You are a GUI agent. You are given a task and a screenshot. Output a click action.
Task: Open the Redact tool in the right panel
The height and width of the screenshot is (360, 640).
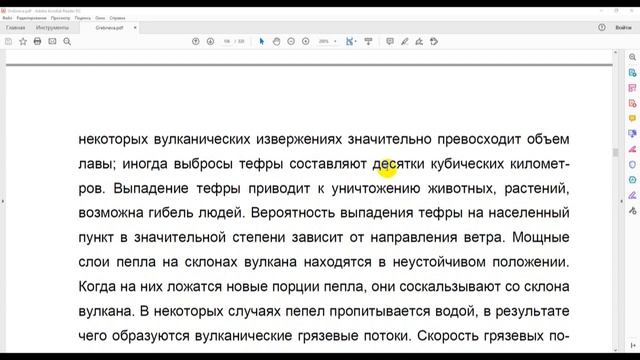click(632, 149)
